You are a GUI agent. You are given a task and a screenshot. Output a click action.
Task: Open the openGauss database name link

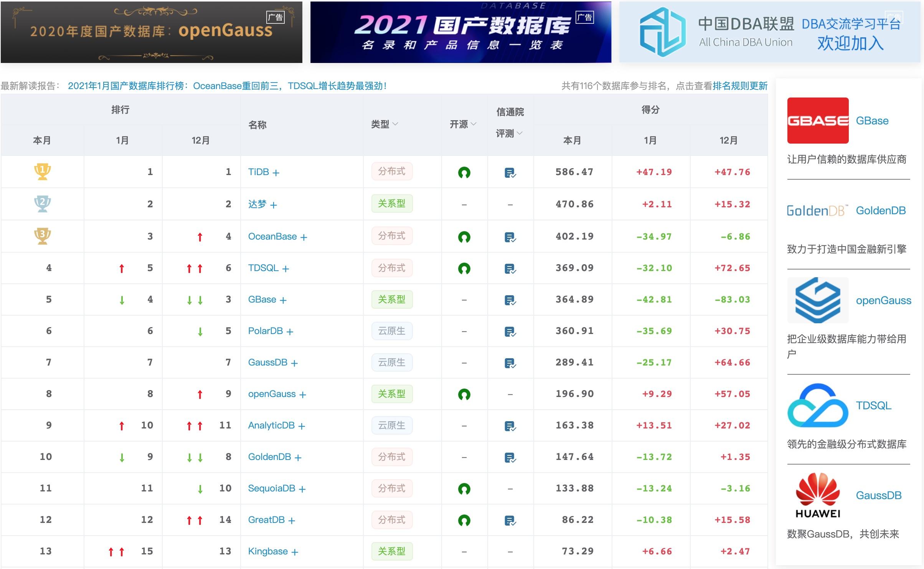pyautogui.click(x=272, y=394)
